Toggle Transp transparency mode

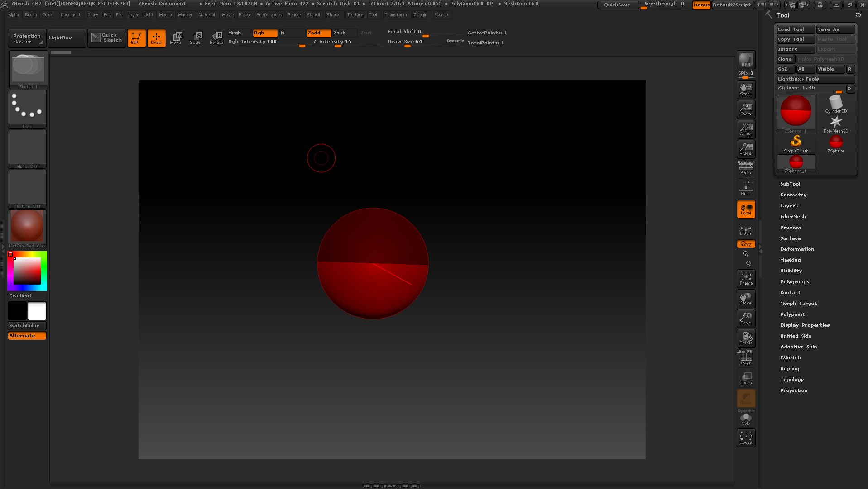(x=746, y=378)
